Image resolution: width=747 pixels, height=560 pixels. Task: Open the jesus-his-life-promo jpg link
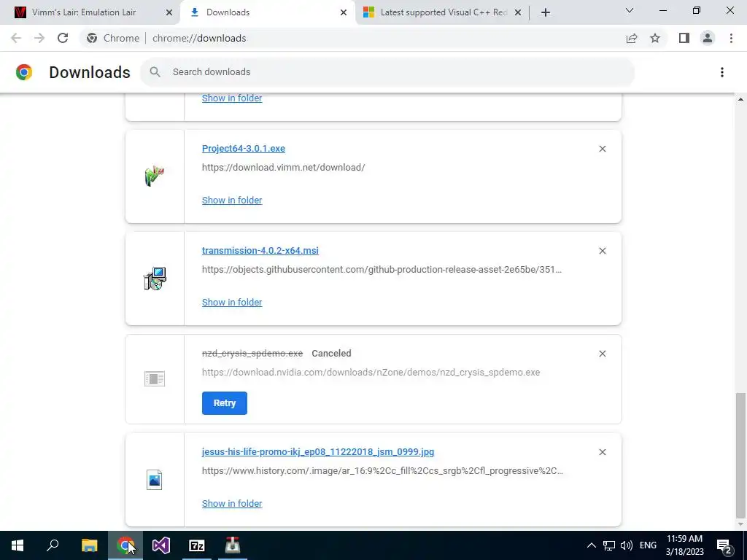pos(318,452)
